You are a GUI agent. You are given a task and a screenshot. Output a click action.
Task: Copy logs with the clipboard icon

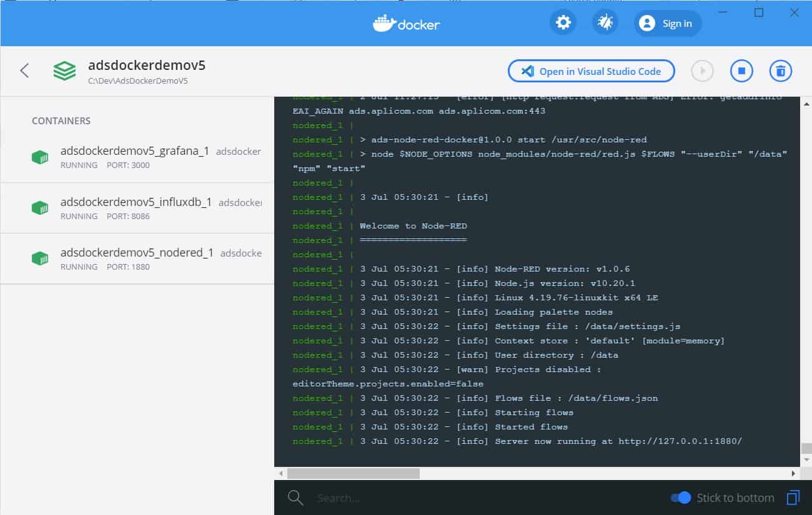tap(793, 498)
